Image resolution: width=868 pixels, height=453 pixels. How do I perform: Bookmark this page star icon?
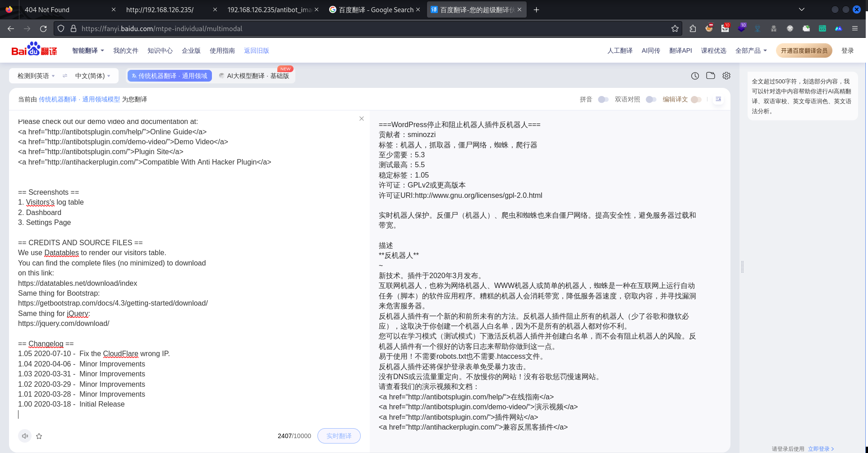[675, 28]
